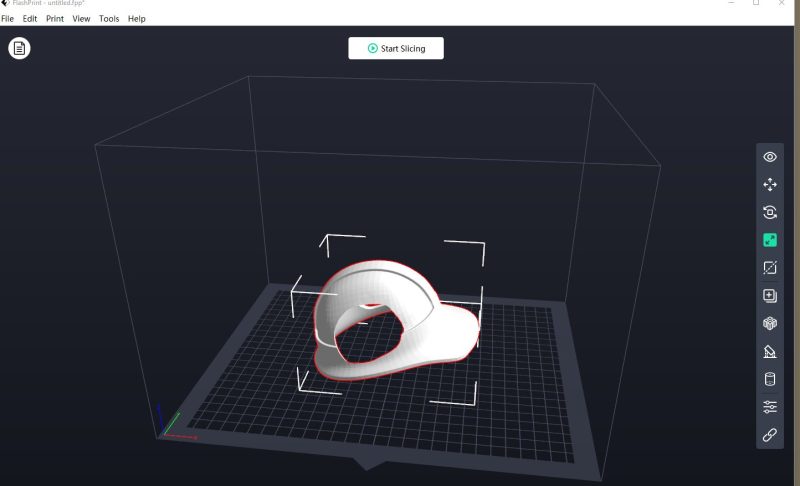Open the Print menu

click(x=55, y=19)
